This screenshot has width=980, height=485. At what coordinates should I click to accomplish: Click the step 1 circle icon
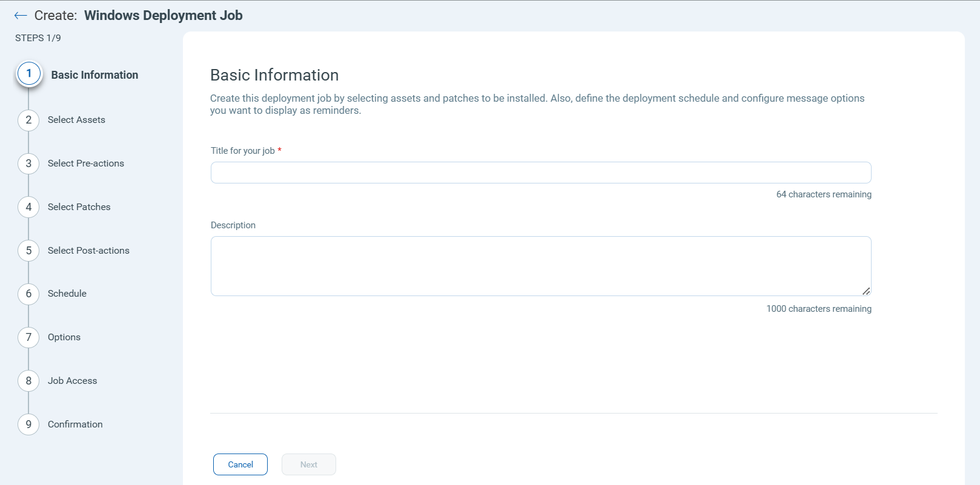pos(29,74)
